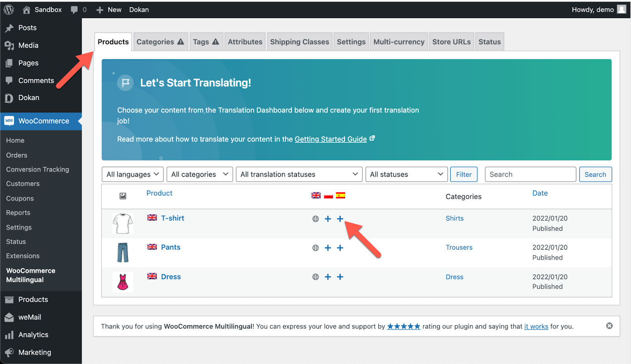Add Spanish translation for Pants
The image size is (631, 364).
[x=340, y=248]
